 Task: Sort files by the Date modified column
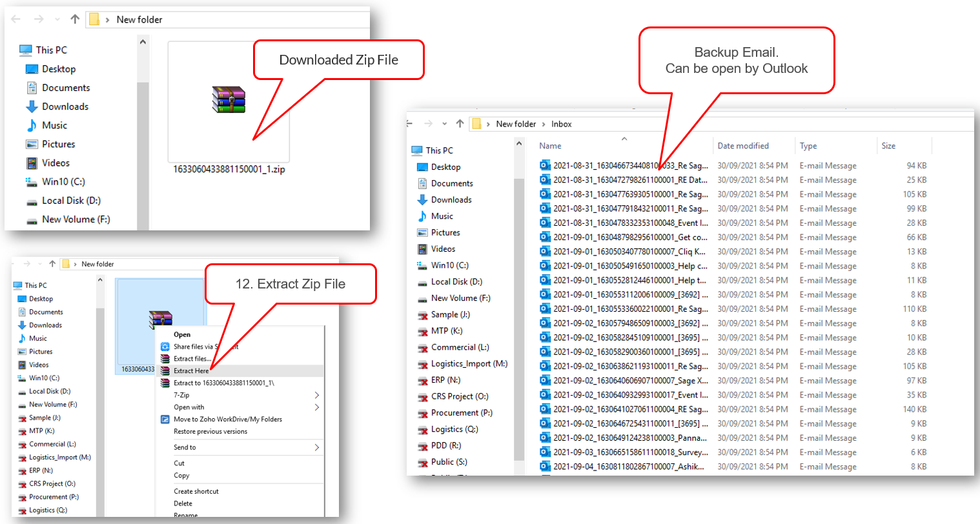(x=743, y=146)
